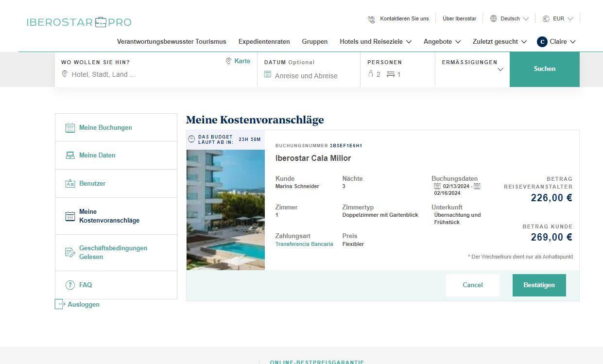Viewport: 603px width, 364px height.
Task: Click the bed rooms icon
Action: pos(391,74)
